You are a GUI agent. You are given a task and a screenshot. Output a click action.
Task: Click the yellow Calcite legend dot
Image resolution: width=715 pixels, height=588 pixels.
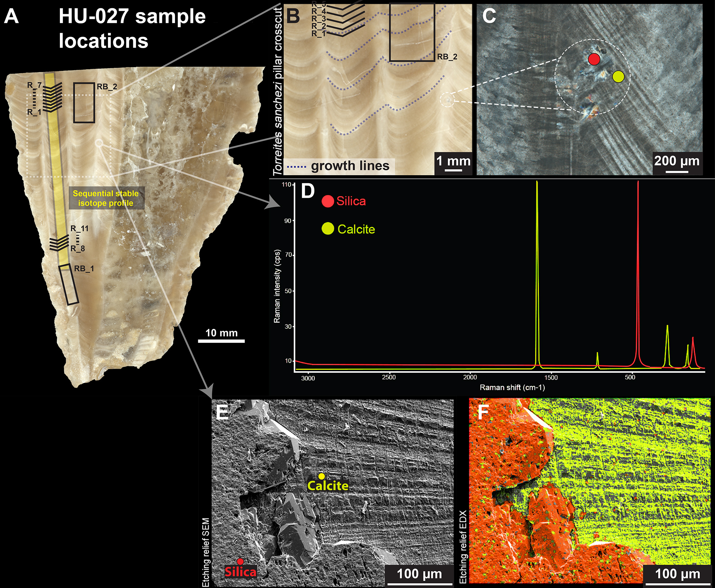point(328,228)
